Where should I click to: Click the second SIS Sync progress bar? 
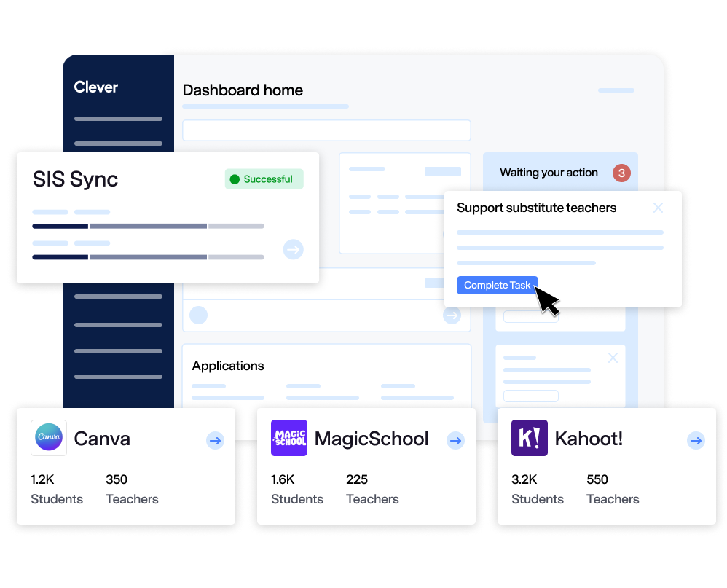[x=148, y=256]
